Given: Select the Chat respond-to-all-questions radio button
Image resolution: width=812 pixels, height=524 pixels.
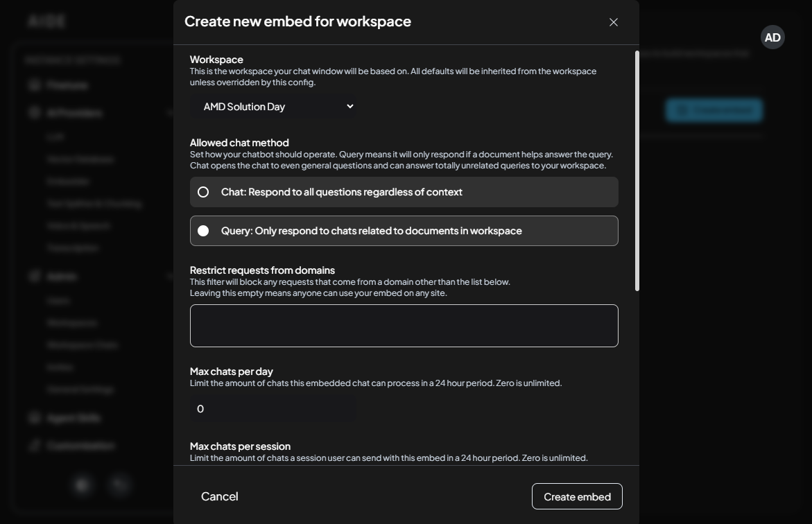Looking at the screenshot, I should pos(203,192).
